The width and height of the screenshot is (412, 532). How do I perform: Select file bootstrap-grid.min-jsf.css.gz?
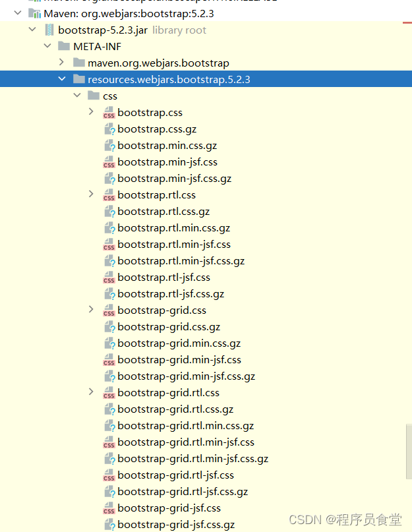tap(187, 376)
